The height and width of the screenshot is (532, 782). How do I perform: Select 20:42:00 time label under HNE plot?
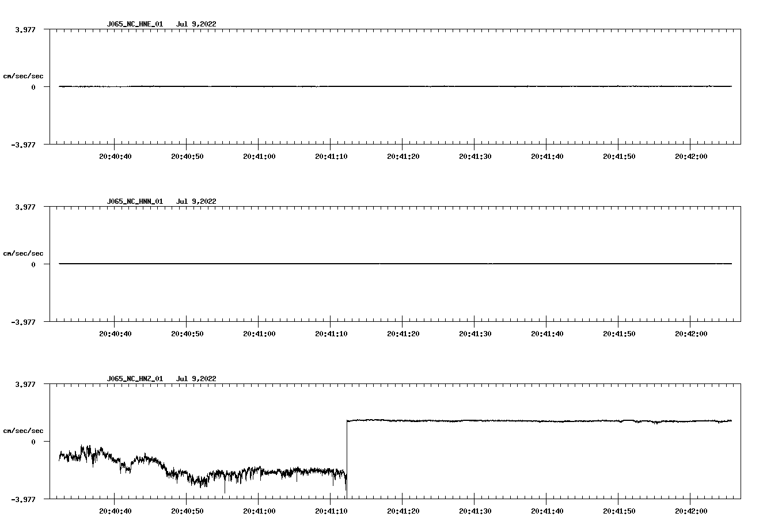[691, 156]
